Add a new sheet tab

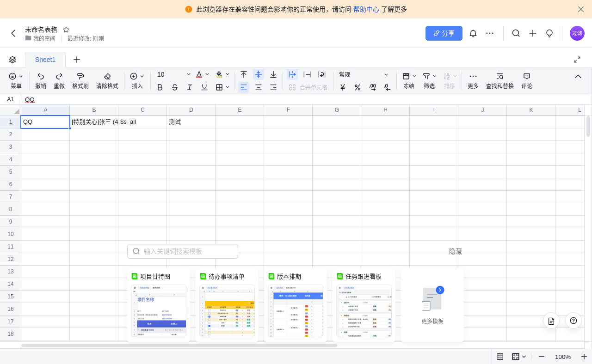click(x=77, y=60)
